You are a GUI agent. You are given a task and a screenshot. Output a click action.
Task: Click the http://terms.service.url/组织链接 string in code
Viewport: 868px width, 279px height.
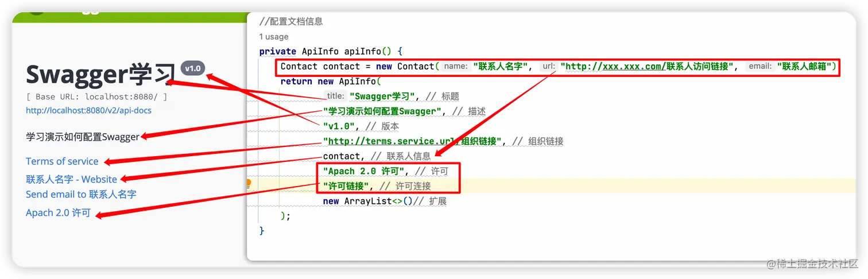pyautogui.click(x=413, y=141)
